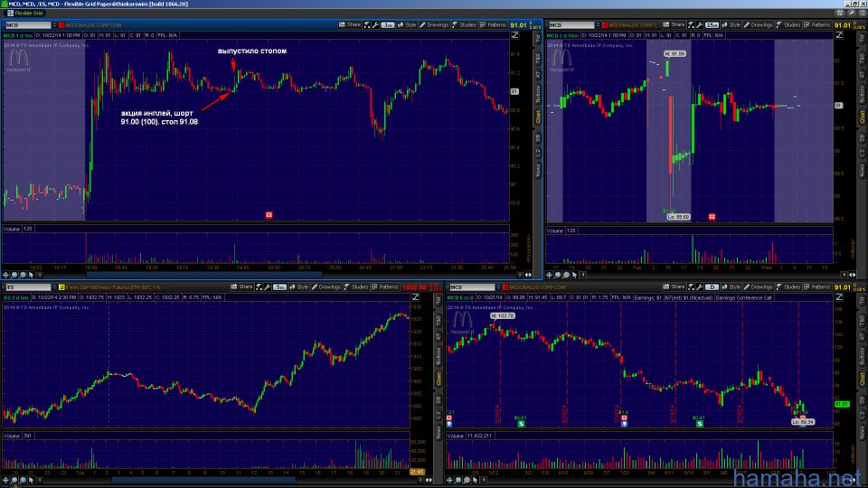Expand symbol dropdown arrow in top-left chart
868x488 pixels.
click(54, 25)
